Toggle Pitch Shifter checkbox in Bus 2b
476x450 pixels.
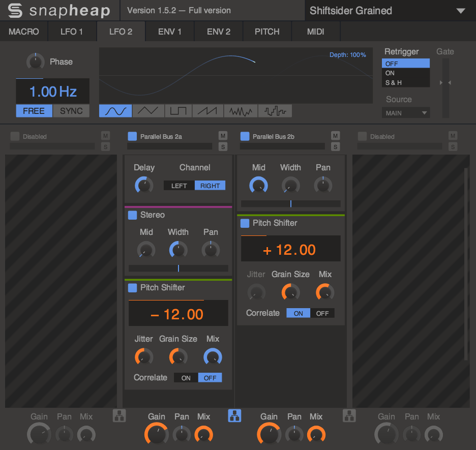point(245,223)
